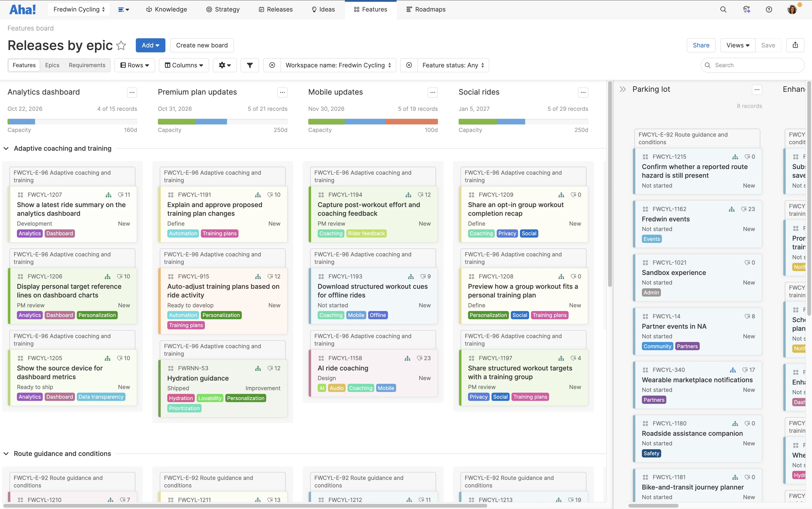The height and width of the screenshot is (509, 812).
Task: Go to the Releases tab
Action: (x=276, y=9)
